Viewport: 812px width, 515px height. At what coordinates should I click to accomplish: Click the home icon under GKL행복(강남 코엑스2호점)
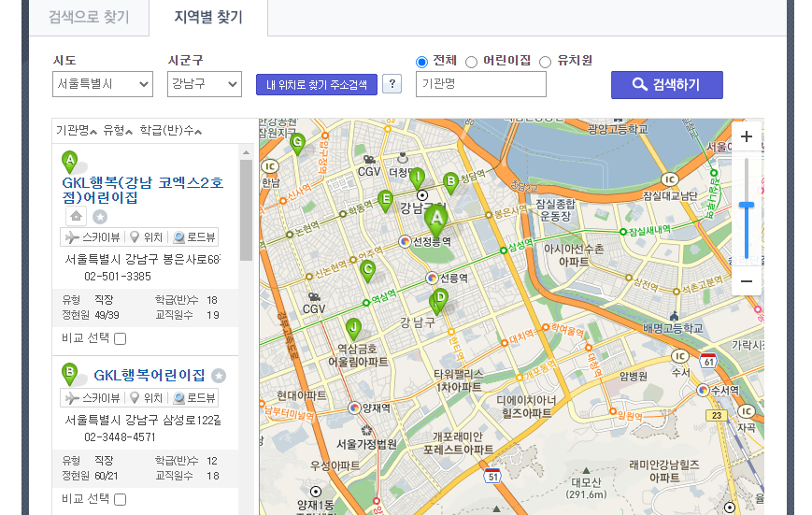77,216
